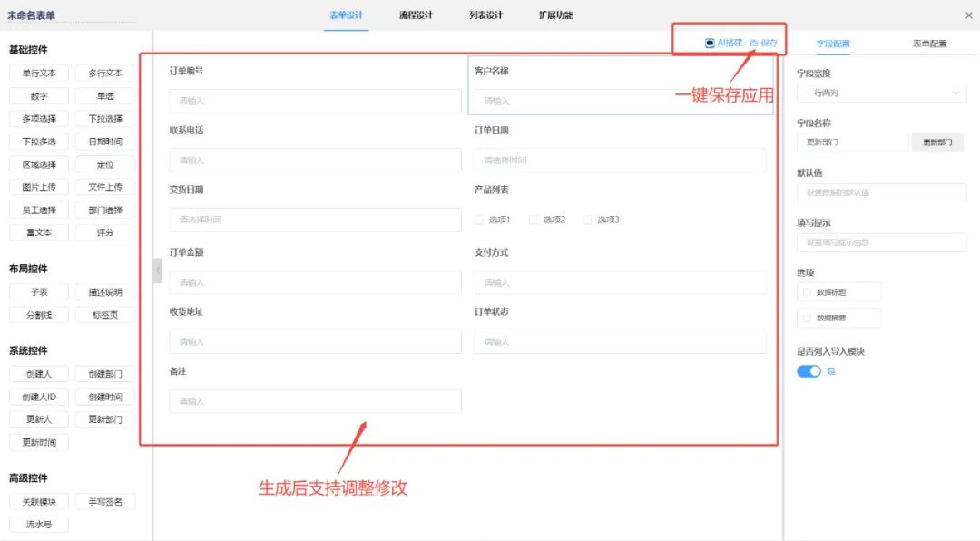The width and height of the screenshot is (980, 541).
Task: Check the 选项2 checkbox
Action: [x=534, y=221]
